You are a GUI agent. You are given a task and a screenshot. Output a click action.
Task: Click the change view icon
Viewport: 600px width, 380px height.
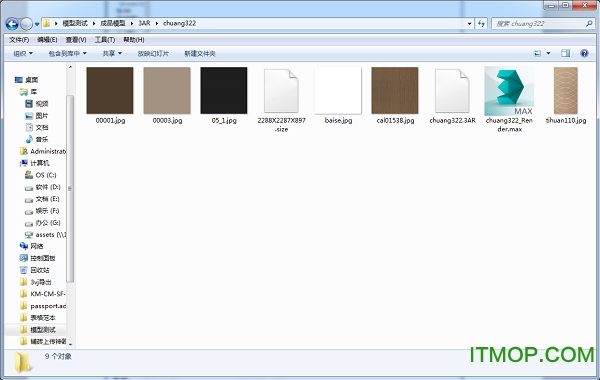pyautogui.click(x=537, y=54)
